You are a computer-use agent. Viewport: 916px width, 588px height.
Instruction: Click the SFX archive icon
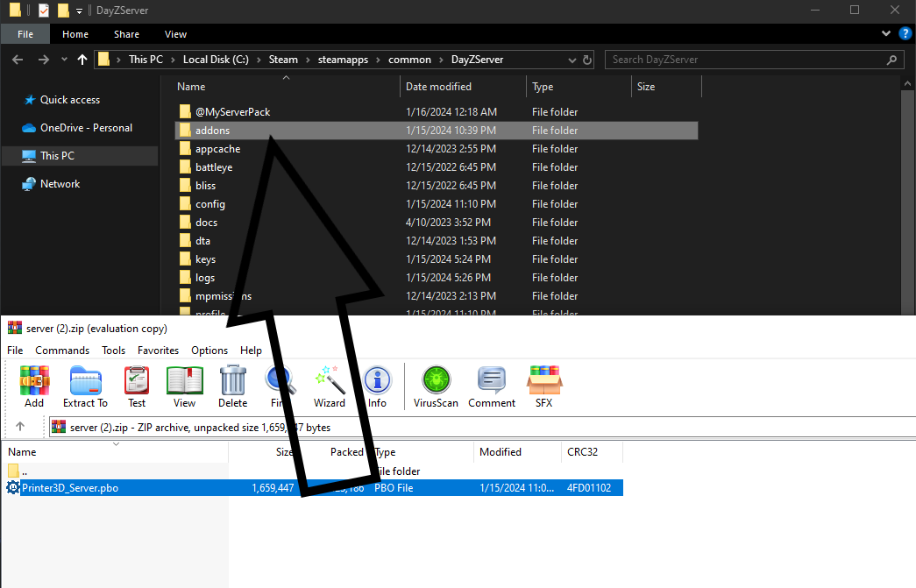pyautogui.click(x=543, y=386)
